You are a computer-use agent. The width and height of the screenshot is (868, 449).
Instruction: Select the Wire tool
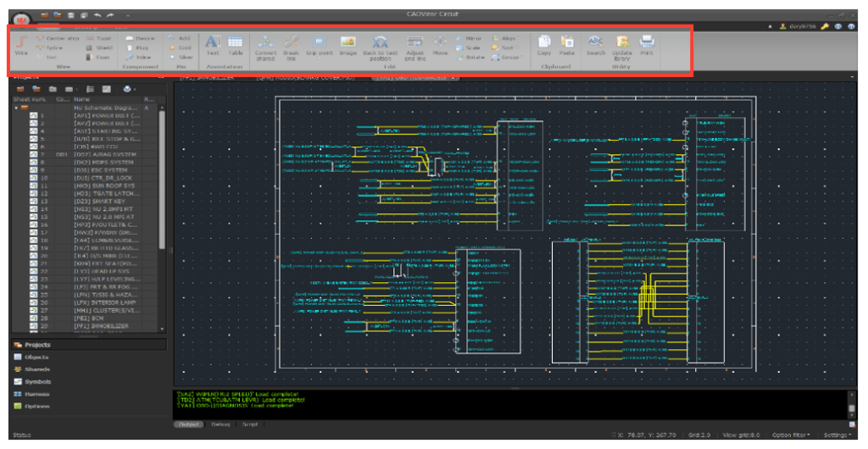coord(21,46)
